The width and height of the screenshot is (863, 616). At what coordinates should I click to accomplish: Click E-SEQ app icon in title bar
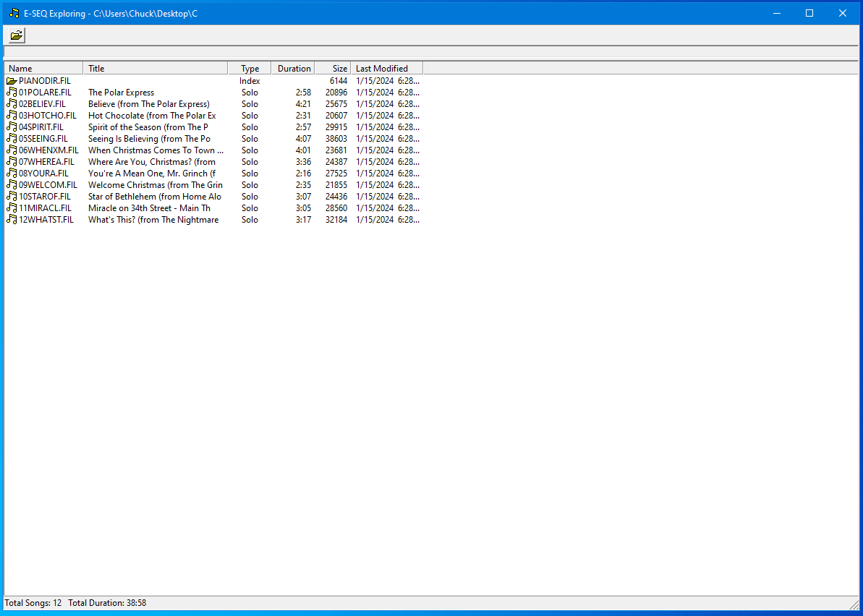pyautogui.click(x=14, y=13)
